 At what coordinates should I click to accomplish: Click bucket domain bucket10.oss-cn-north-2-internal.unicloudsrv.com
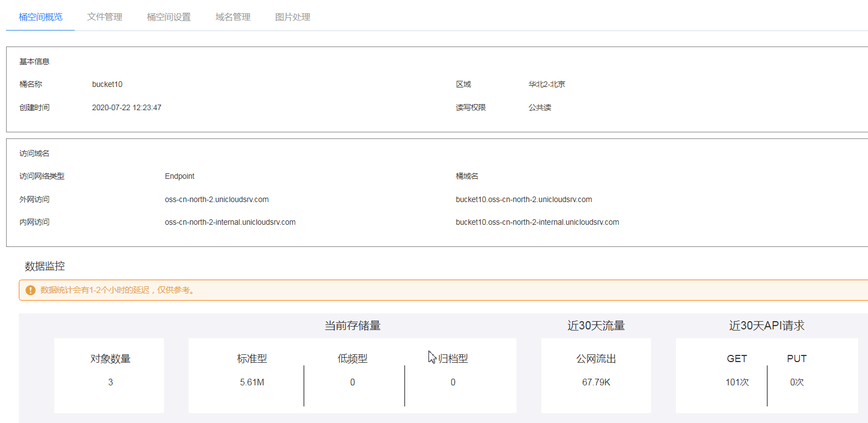click(x=538, y=222)
